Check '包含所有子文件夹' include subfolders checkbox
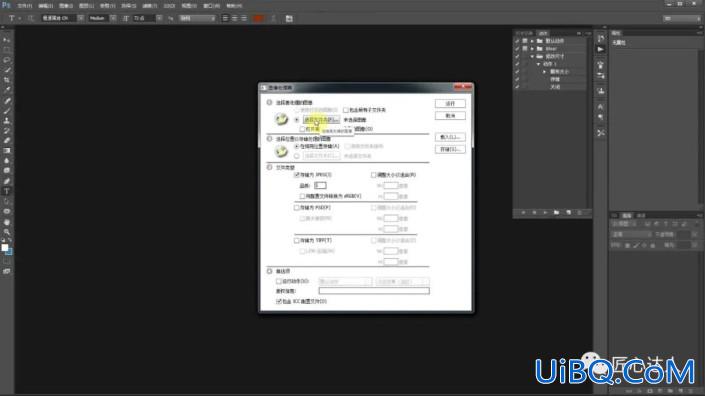The image size is (705, 396). [x=346, y=110]
